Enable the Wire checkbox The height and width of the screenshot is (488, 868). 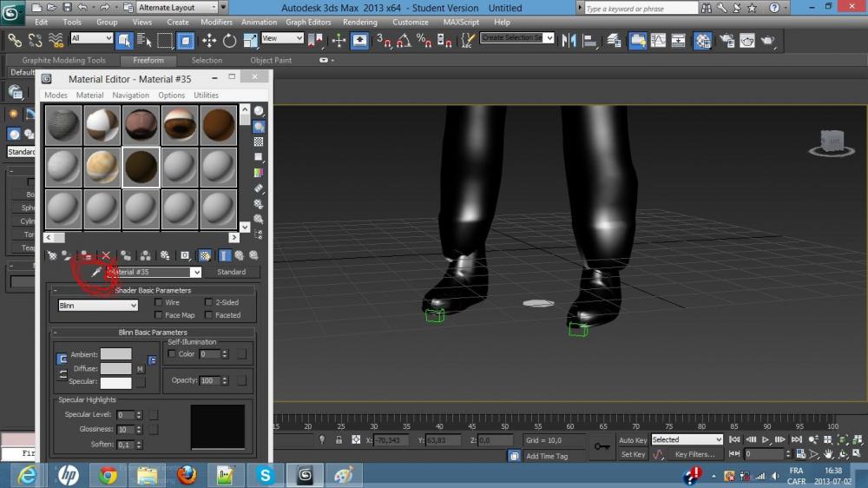pyautogui.click(x=158, y=303)
